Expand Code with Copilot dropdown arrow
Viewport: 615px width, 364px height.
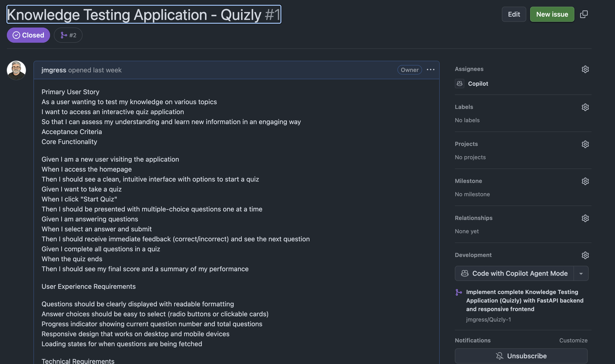coord(581,273)
